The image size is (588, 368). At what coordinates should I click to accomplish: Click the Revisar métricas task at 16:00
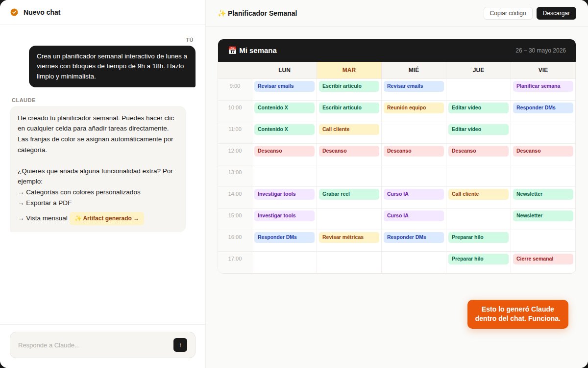click(349, 237)
